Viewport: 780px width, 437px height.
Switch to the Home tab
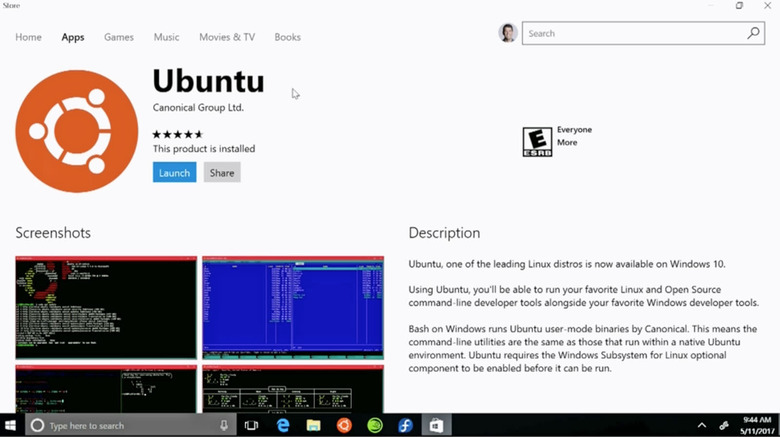[28, 37]
